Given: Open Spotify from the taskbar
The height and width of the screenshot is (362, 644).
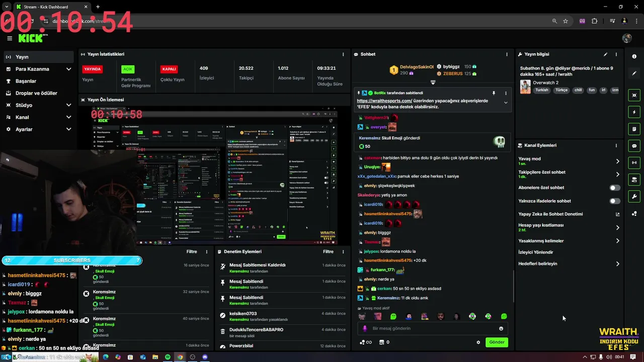Looking at the screenshot, I should coord(168,357).
